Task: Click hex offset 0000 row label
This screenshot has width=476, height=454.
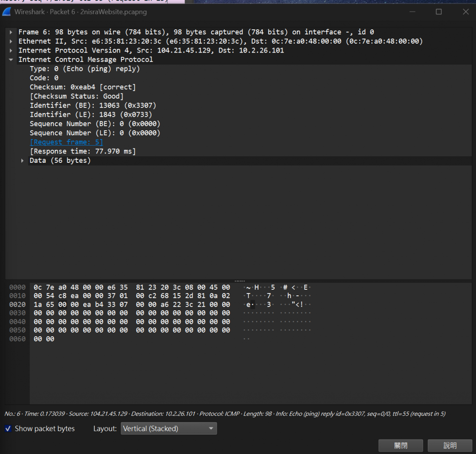Action: (17, 287)
